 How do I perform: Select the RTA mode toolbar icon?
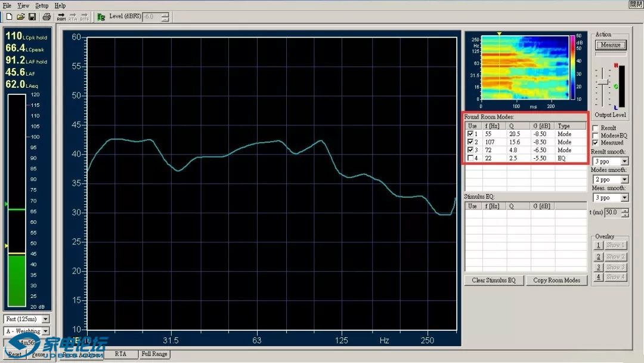point(73,17)
